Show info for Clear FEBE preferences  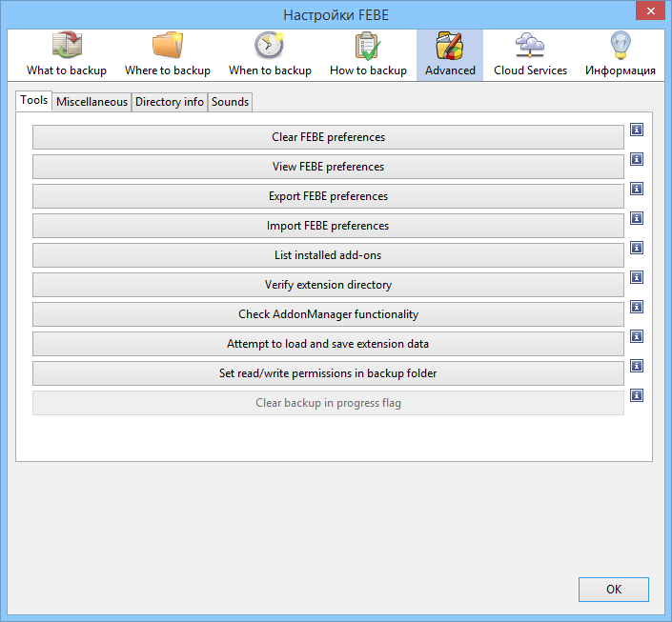[x=637, y=130]
